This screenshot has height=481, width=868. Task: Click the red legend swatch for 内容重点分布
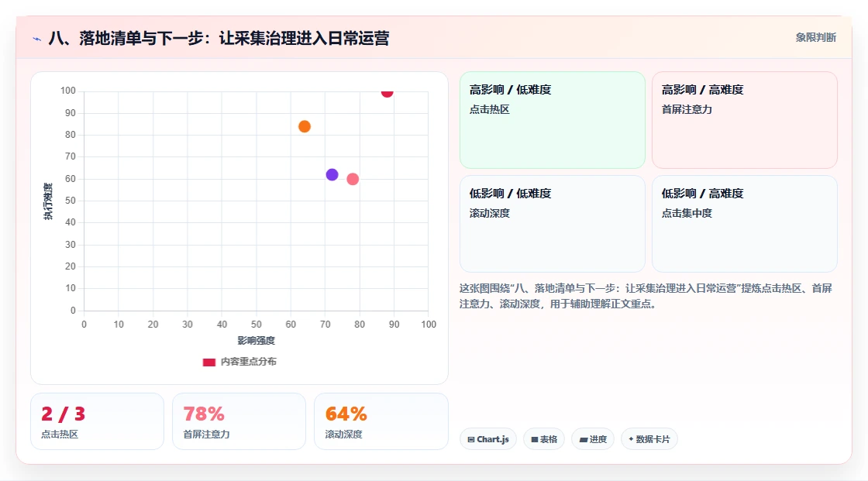click(x=208, y=362)
